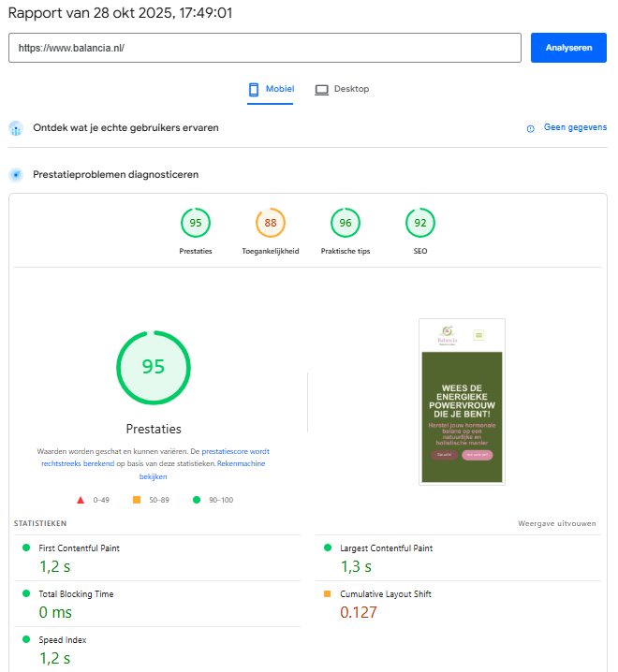The image size is (618, 672).
Task: Click the diagnose performance problems icon
Action: click(16, 175)
